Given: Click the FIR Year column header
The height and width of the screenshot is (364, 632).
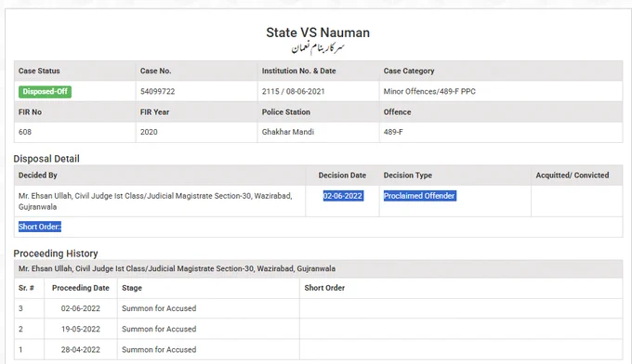Looking at the screenshot, I should coord(155,112).
